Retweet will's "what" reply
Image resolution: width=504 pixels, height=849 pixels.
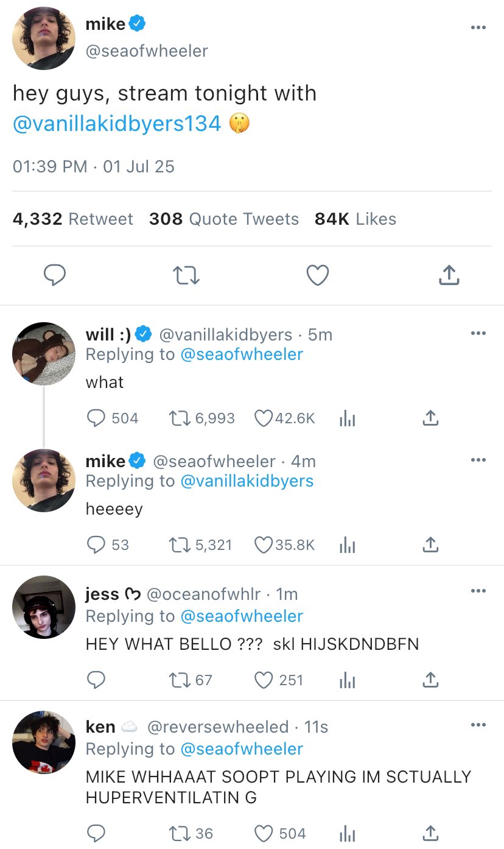pos(178,418)
